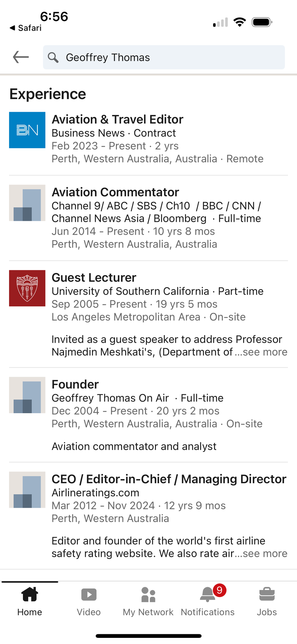Viewport: 297px width, 644px height.
Task: Open the Guest Lecturer position title
Action: pyautogui.click(x=94, y=278)
